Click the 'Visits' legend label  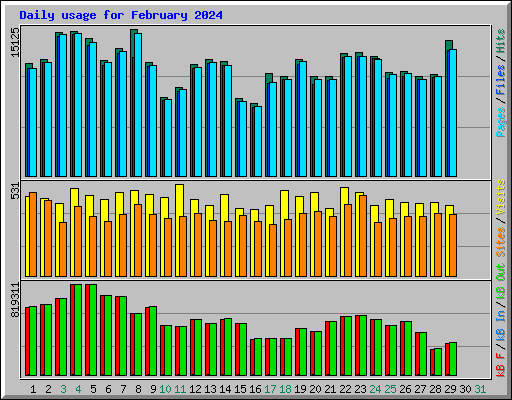tap(501, 197)
